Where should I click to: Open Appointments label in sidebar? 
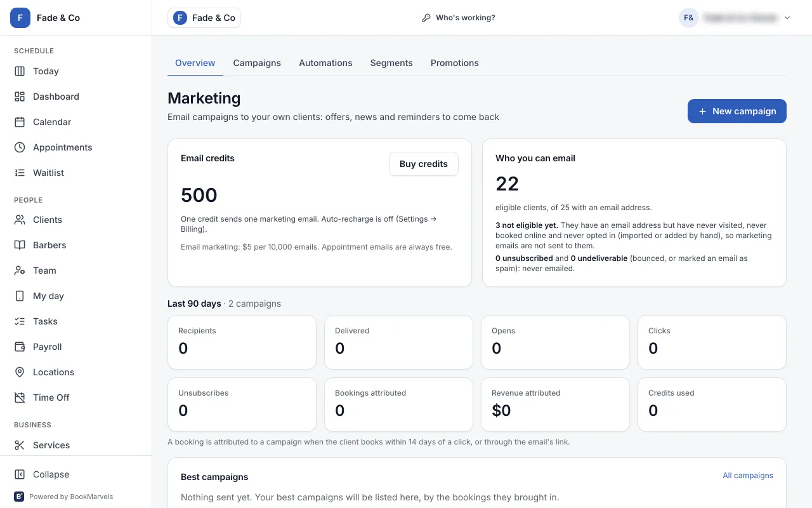(63, 147)
